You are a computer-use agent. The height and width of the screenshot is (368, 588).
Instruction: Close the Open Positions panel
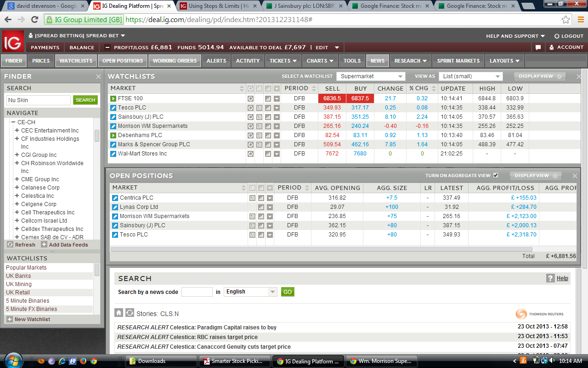click(x=575, y=176)
